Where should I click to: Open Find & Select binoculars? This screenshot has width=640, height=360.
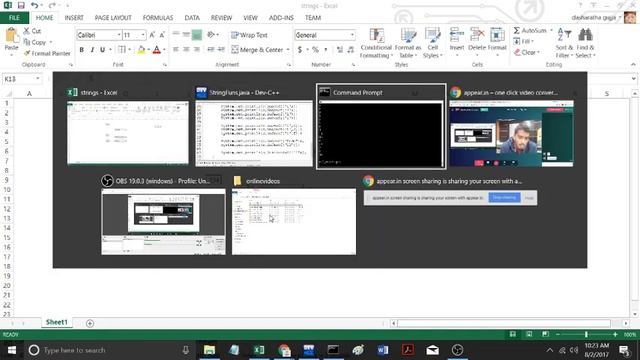[585, 43]
